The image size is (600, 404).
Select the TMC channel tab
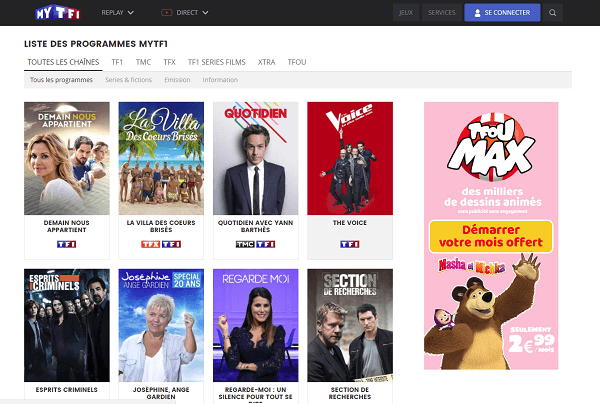(143, 62)
